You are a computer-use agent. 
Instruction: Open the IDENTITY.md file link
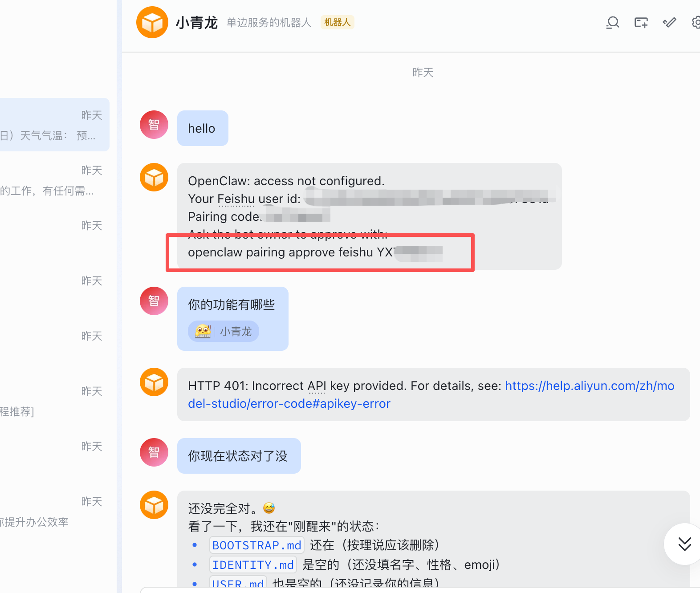(x=253, y=565)
